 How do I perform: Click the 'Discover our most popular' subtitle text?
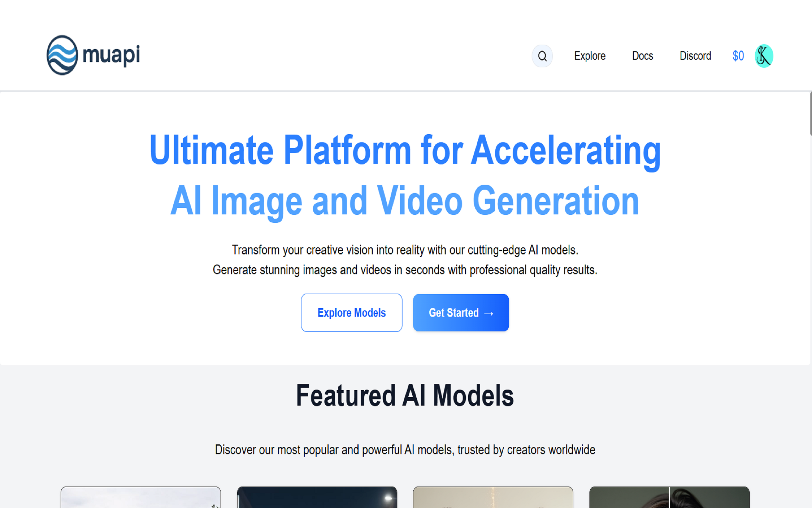coord(405,449)
